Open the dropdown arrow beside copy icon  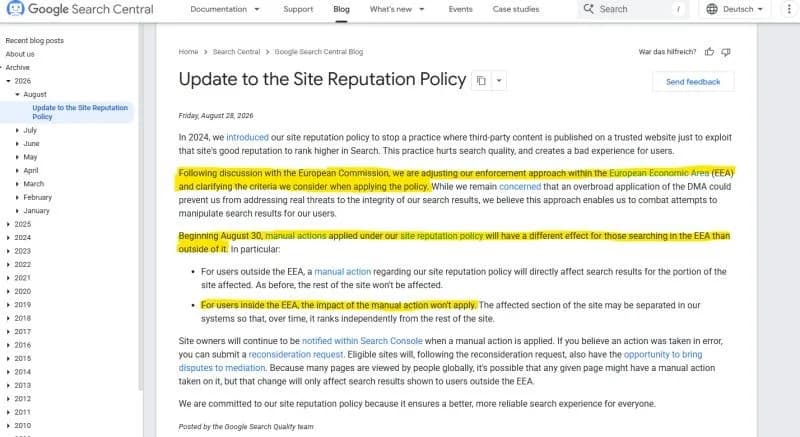pos(499,81)
